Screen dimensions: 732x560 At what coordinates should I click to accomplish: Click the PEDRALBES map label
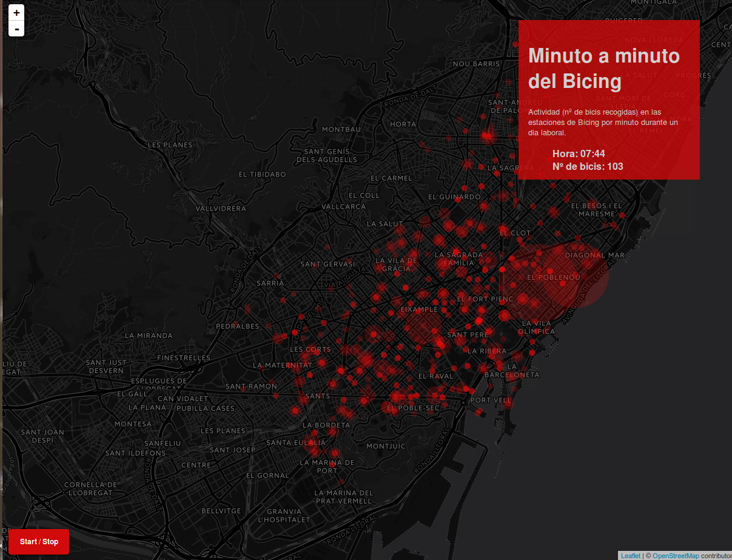[237, 326]
